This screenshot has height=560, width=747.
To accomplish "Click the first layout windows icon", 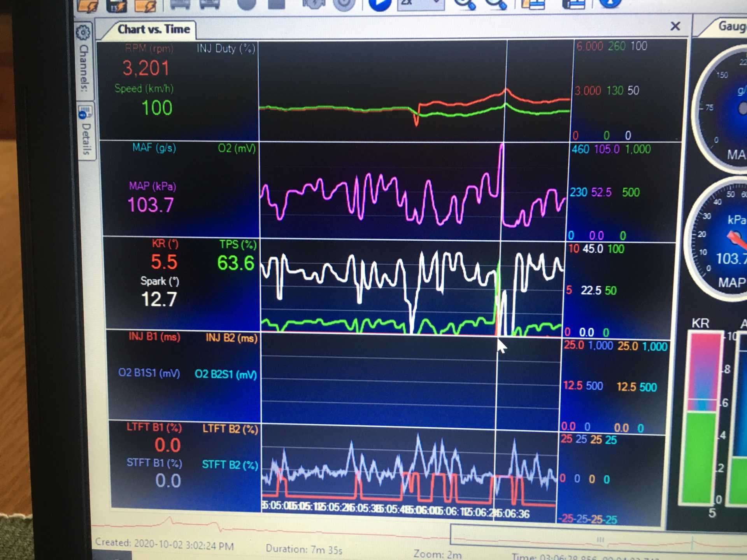I will point(533,4).
